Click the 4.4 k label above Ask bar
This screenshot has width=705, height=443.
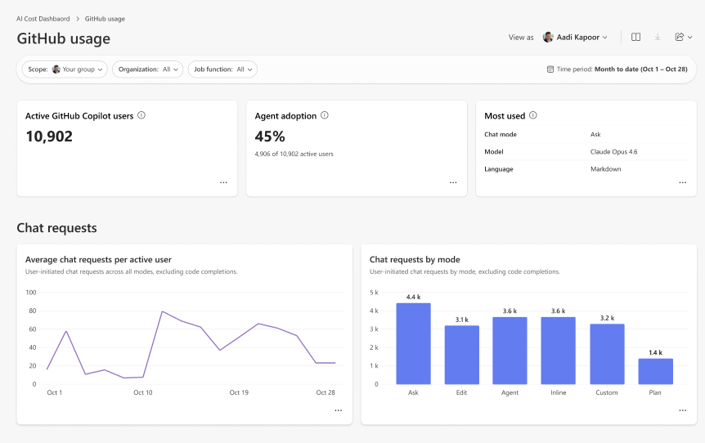(413, 297)
